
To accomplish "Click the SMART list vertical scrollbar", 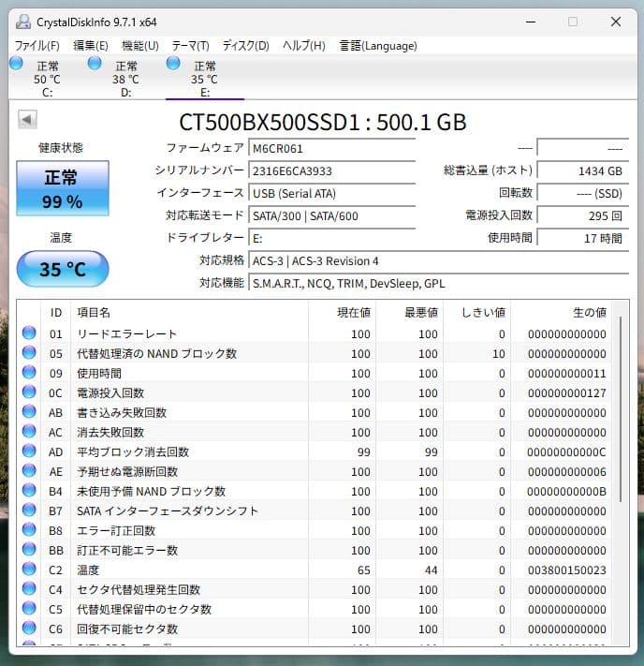I will coord(621,408).
